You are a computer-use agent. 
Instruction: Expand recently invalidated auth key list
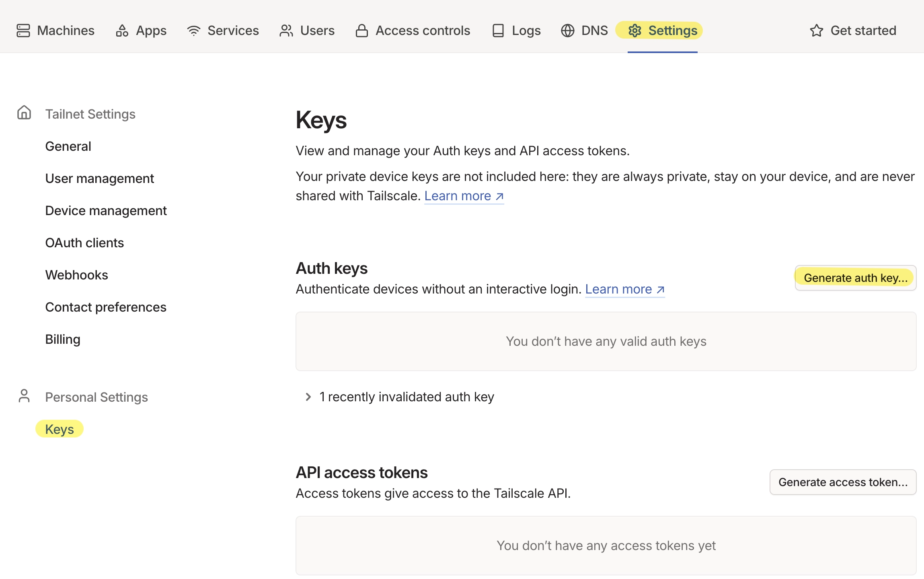coord(308,397)
